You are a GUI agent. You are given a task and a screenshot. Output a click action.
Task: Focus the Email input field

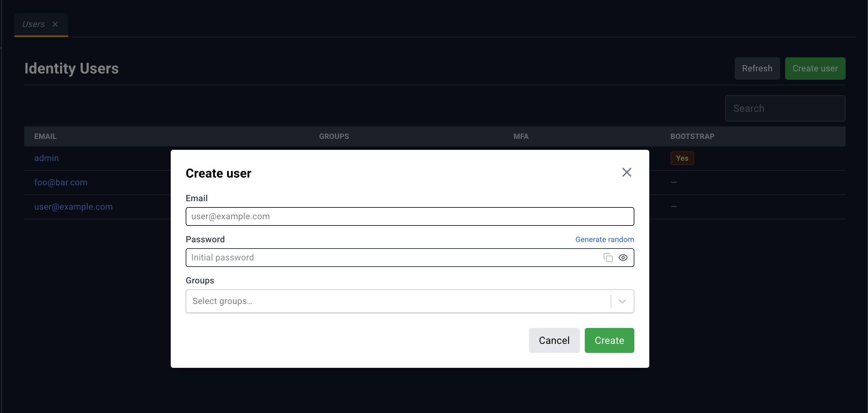[x=410, y=216]
